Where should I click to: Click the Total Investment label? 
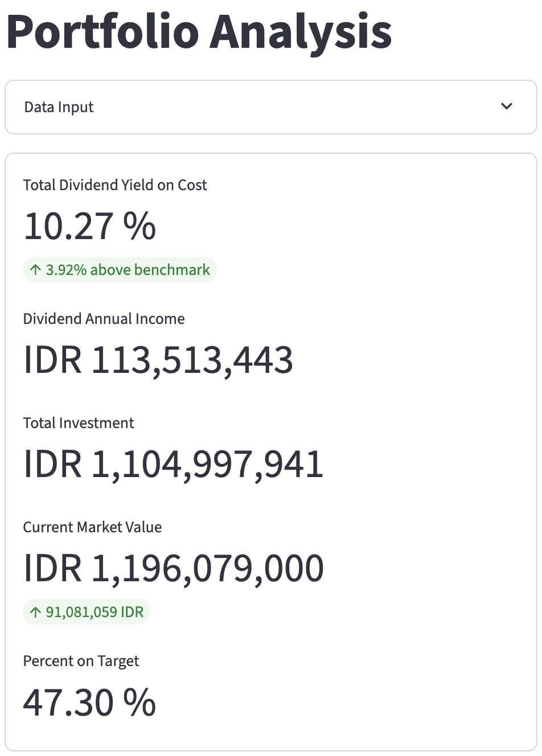click(78, 423)
